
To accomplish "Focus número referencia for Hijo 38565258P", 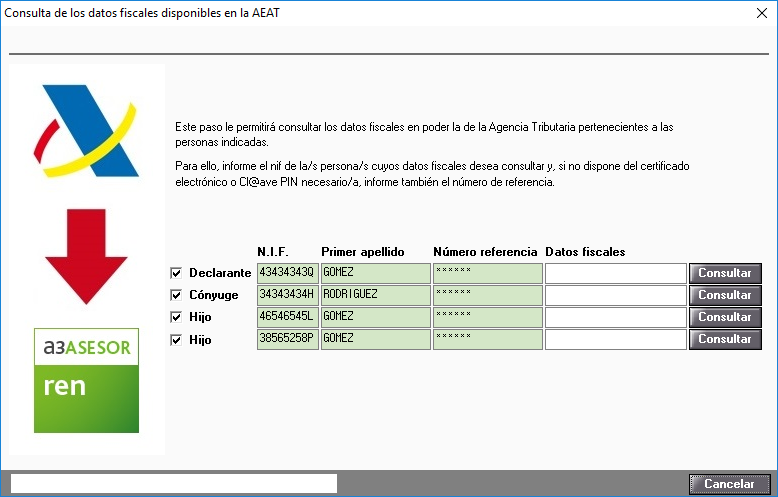I will (x=488, y=339).
